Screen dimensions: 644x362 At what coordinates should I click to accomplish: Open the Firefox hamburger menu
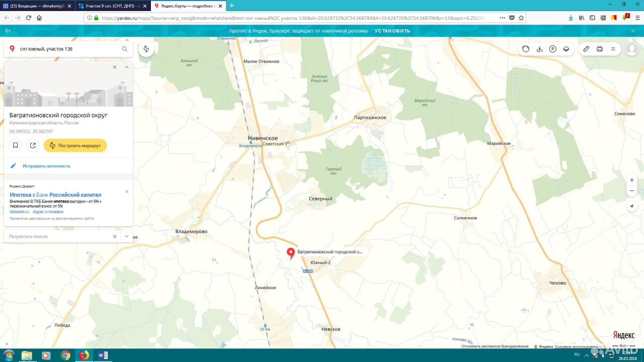(x=636, y=18)
